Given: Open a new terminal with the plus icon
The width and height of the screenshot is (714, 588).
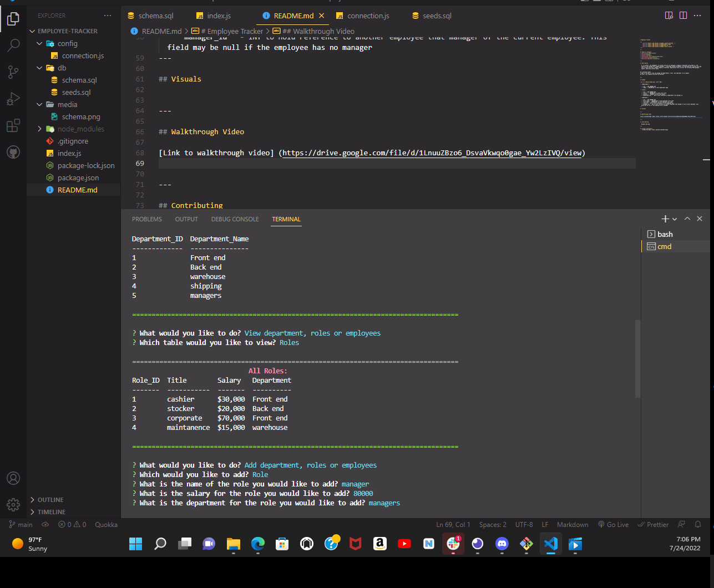Looking at the screenshot, I should tap(664, 219).
